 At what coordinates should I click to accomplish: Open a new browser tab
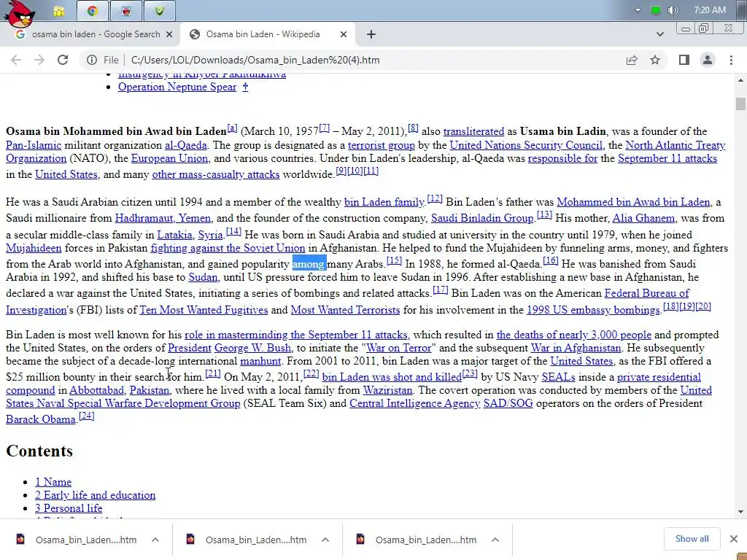point(371,34)
